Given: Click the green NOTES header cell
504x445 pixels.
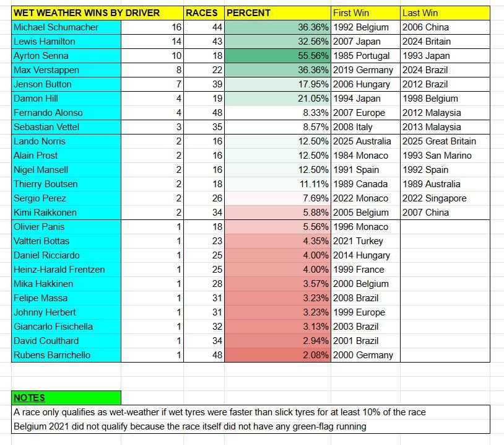Looking at the screenshot, I should [66, 398].
